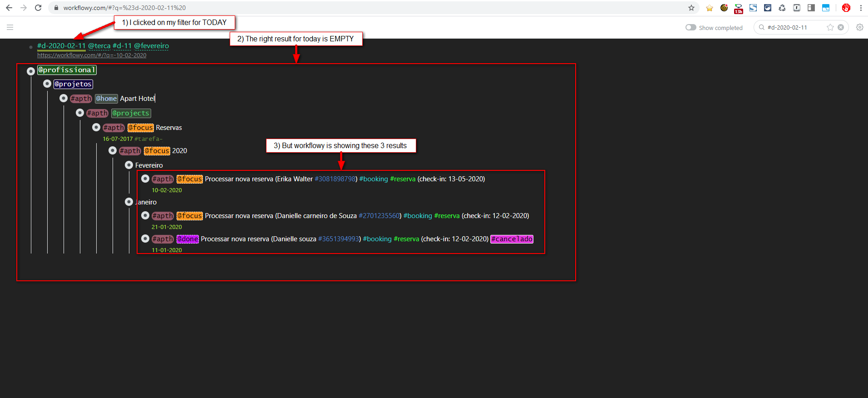This screenshot has height=398, width=868.
Task: Click the #reserva tag in Danielle carneiro row
Action: (x=447, y=216)
